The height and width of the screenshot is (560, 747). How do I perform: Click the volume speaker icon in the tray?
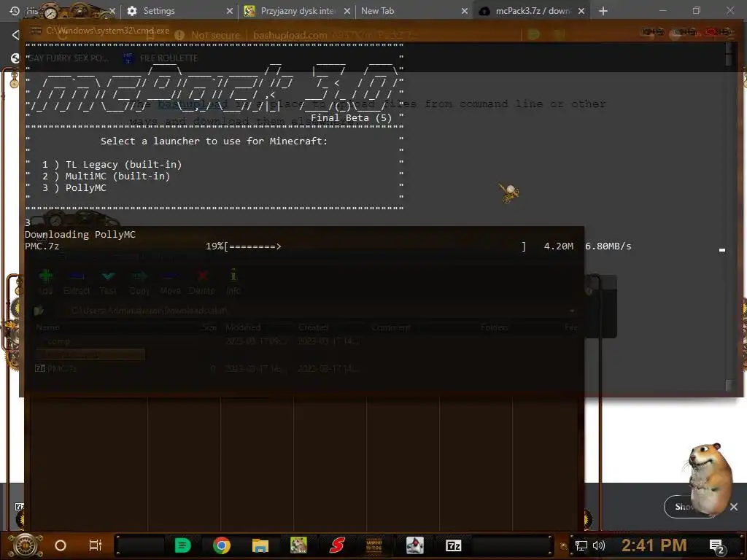point(599,545)
